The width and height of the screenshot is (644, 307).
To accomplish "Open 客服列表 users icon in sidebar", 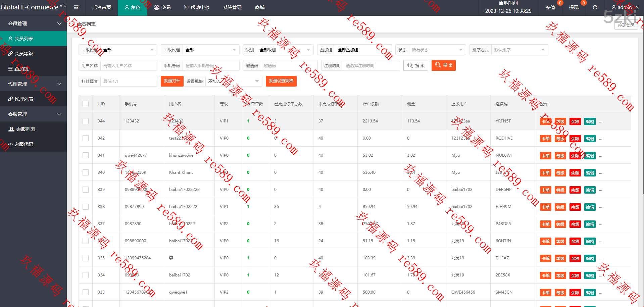I will pyautogui.click(x=11, y=129).
